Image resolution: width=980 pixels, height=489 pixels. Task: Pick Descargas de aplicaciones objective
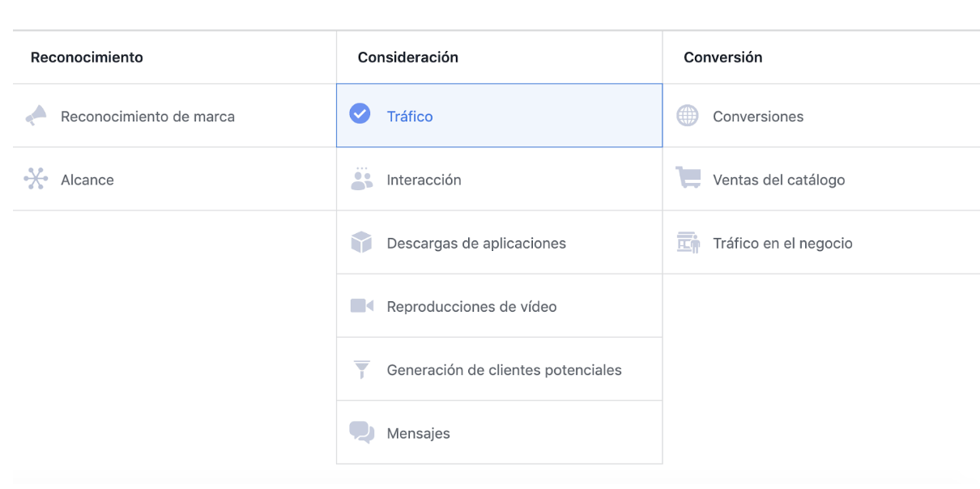tap(476, 243)
